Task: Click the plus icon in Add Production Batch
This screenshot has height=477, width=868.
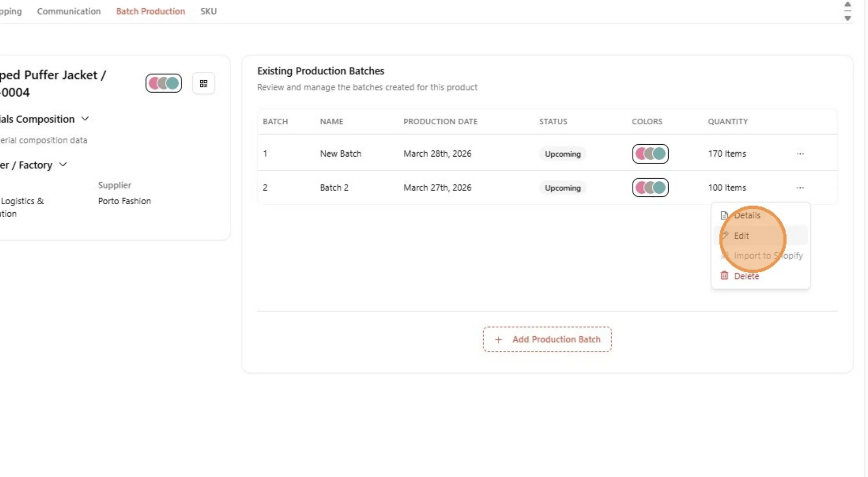Action: coord(498,340)
